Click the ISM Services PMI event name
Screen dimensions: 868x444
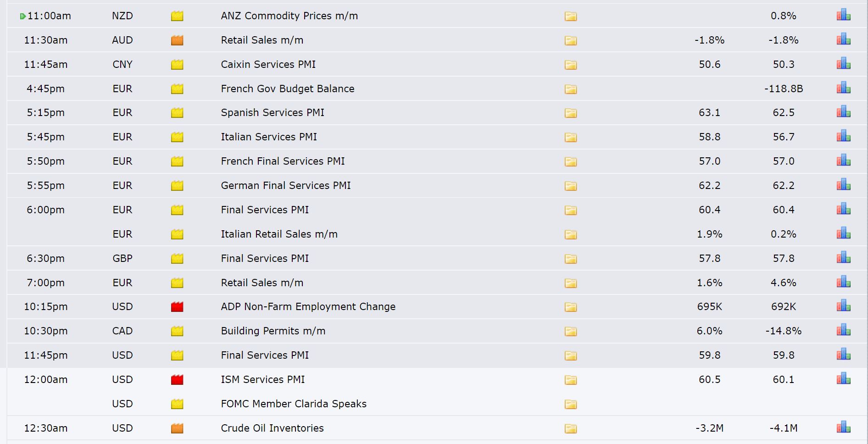[x=263, y=379]
